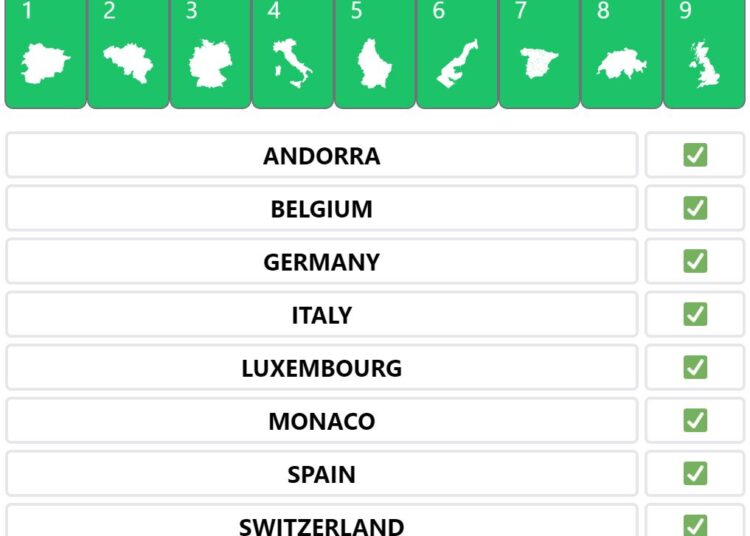Select the Andorra silhouette card numbered 1
Screen dimensions: 750x536
click(x=46, y=54)
